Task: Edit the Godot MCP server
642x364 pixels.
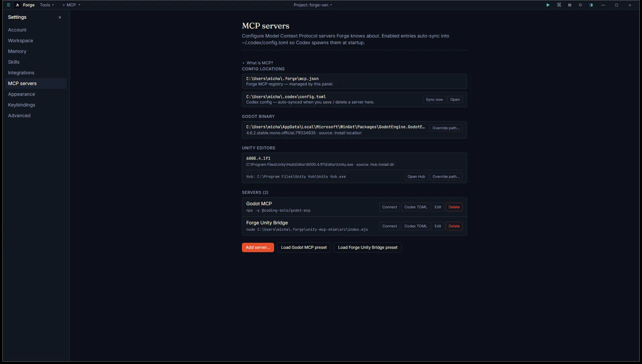Action: 438,207
